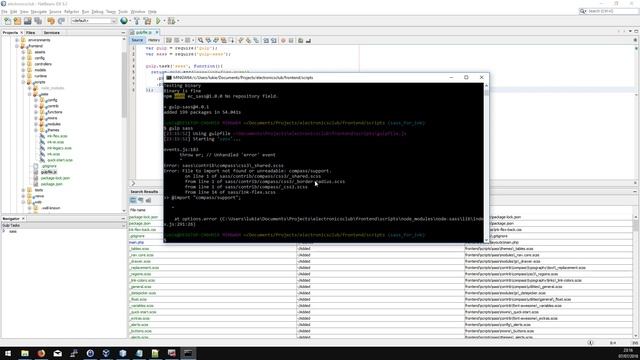
Task: Click the Build Project hammer icon
Action: [x=137, y=21]
